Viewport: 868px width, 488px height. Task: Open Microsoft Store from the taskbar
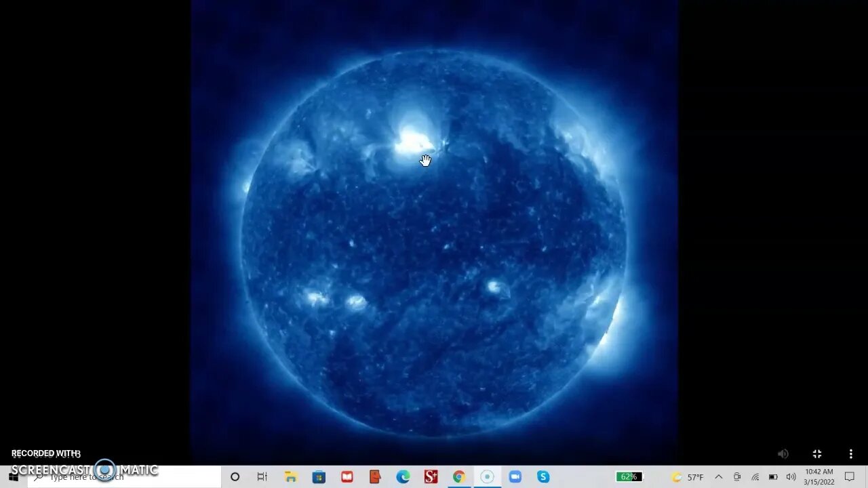tap(319, 477)
